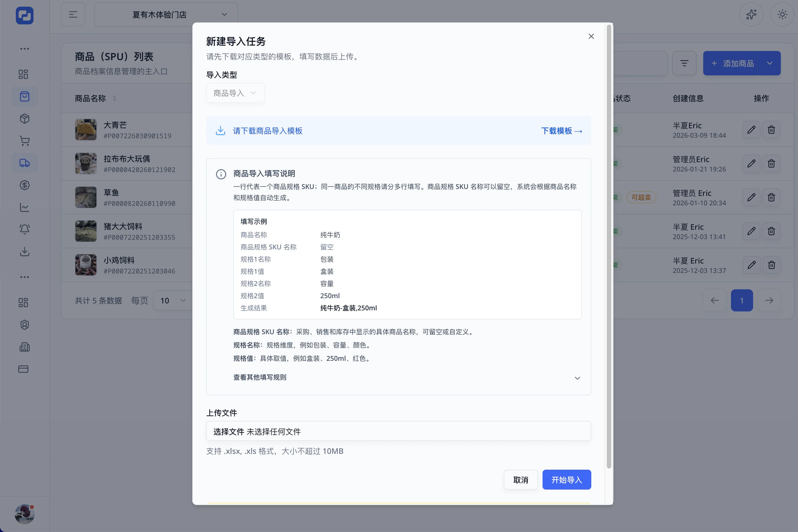Open the download import sidebar icon

coord(24,251)
